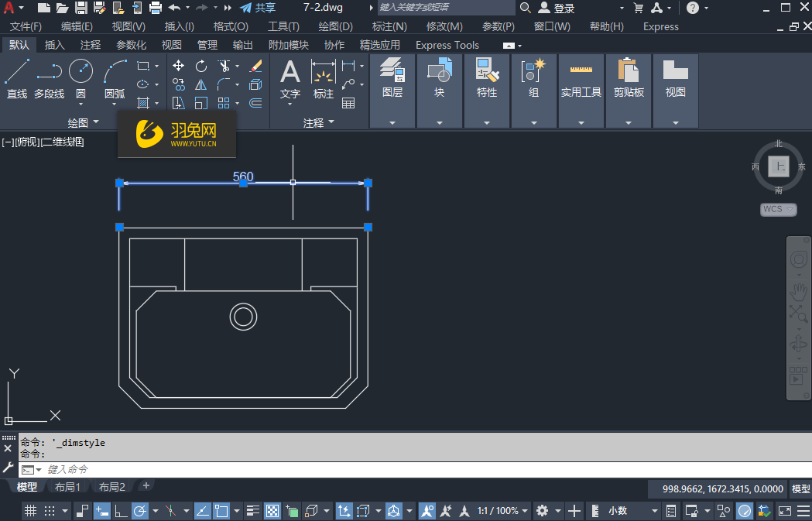Click the Mirror tool icon
This screenshot has height=521, width=812.
(201, 84)
